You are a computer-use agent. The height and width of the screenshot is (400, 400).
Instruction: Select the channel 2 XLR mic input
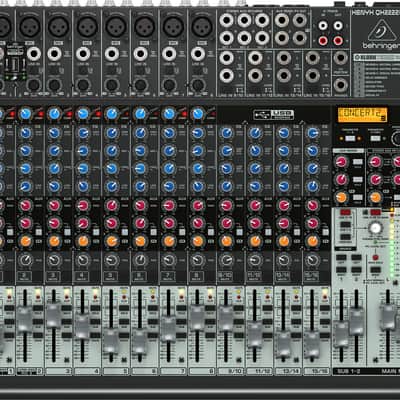(x=30, y=26)
